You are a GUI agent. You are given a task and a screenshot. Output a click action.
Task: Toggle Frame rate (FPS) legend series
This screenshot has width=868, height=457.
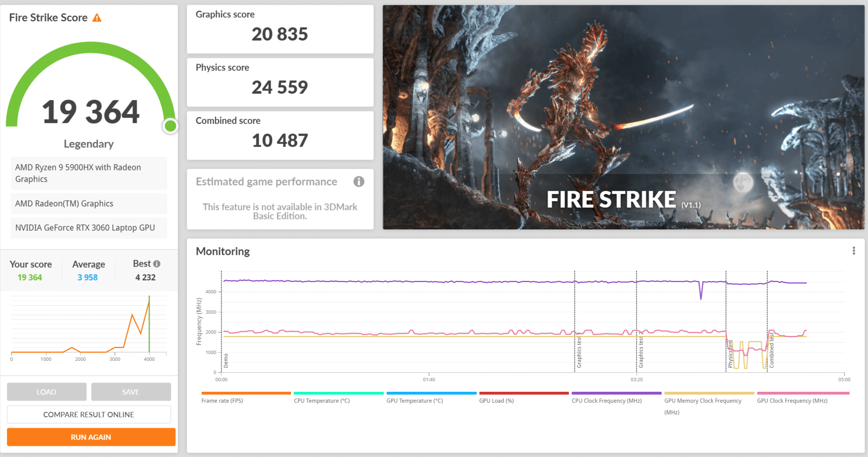(246, 398)
